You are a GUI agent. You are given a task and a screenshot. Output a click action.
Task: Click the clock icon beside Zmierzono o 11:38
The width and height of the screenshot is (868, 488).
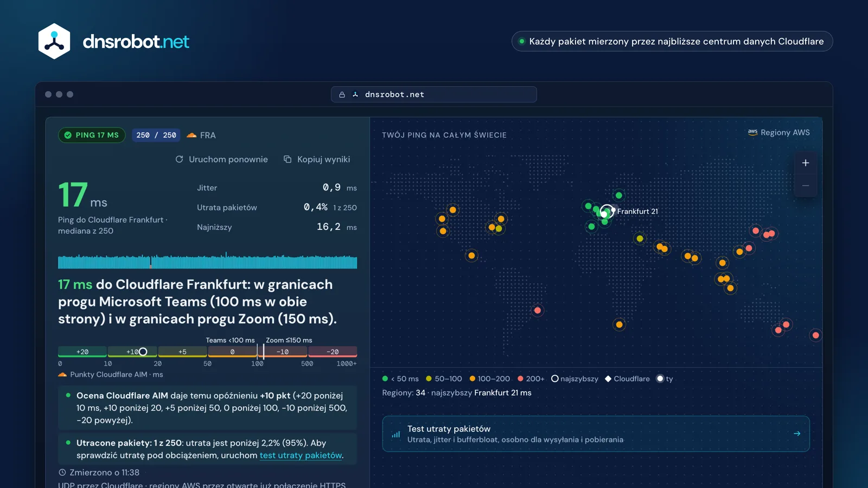pos(62,473)
